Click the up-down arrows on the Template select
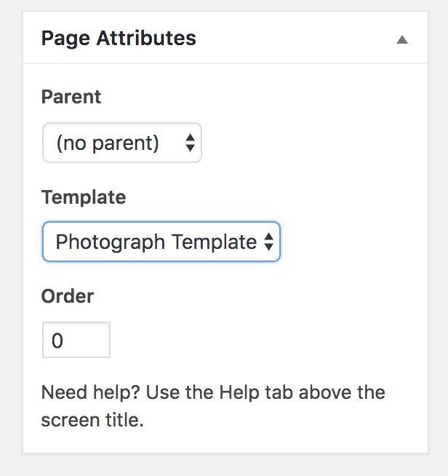 [268, 242]
